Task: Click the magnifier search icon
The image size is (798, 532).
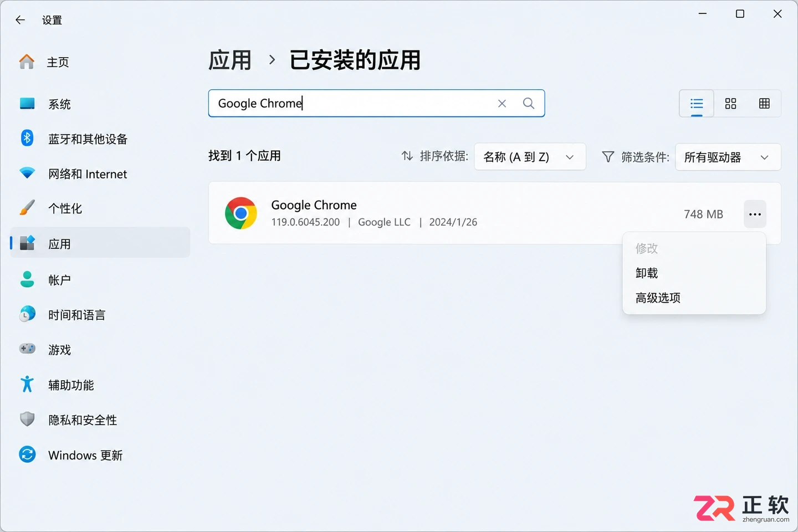Action: point(529,104)
